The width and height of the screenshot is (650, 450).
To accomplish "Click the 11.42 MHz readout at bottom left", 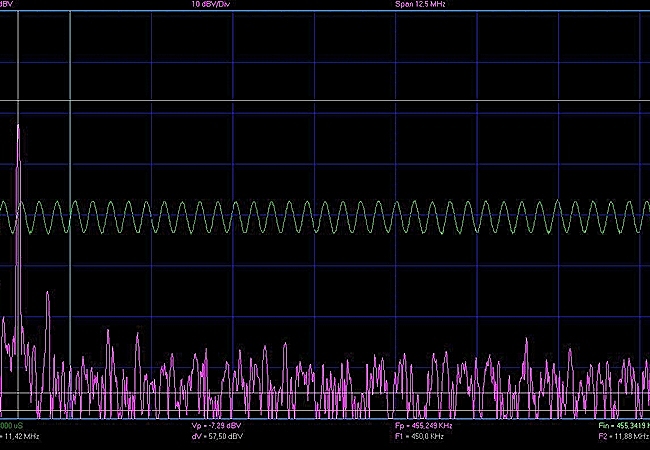I will pos(20,437).
